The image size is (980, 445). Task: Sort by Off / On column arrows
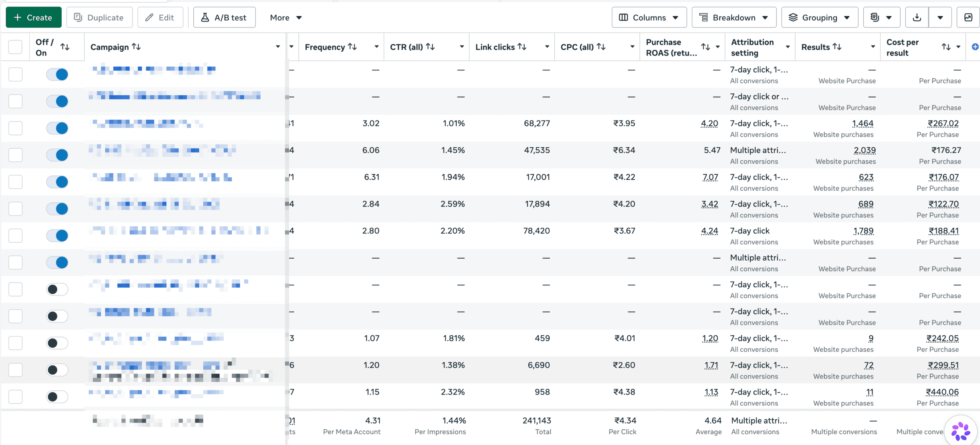click(65, 47)
